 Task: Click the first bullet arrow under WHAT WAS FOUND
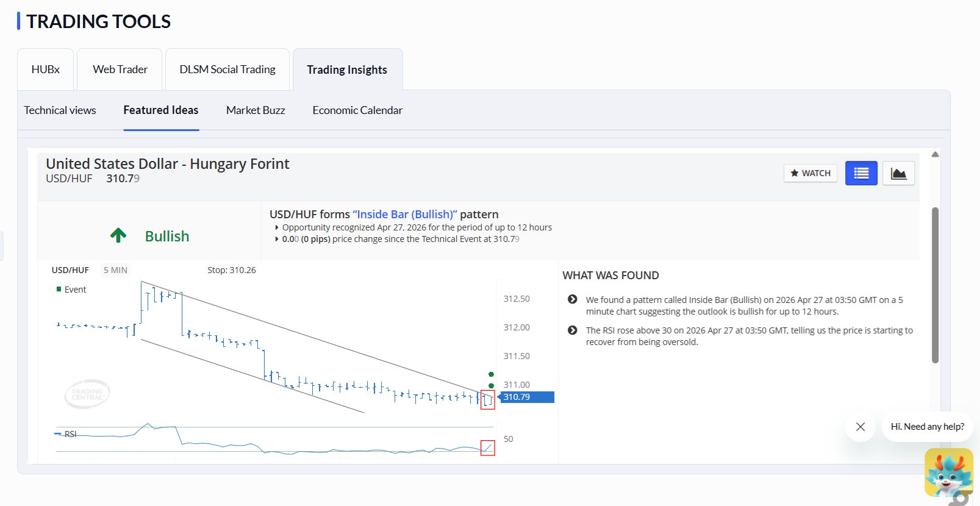tap(572, 299)
